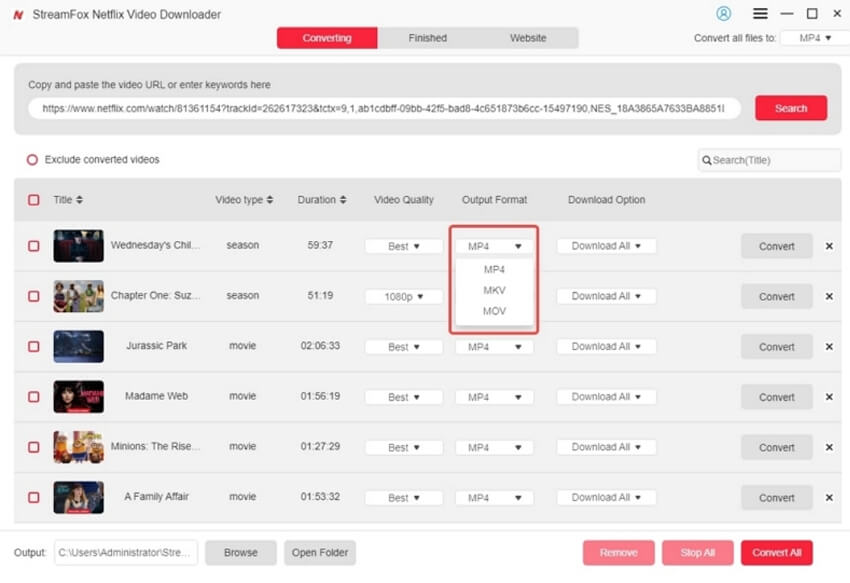Viewport: 850px width, 583px height.
Task: Open Output Format dropdown for Madame Web
Action: pos(494,397)
